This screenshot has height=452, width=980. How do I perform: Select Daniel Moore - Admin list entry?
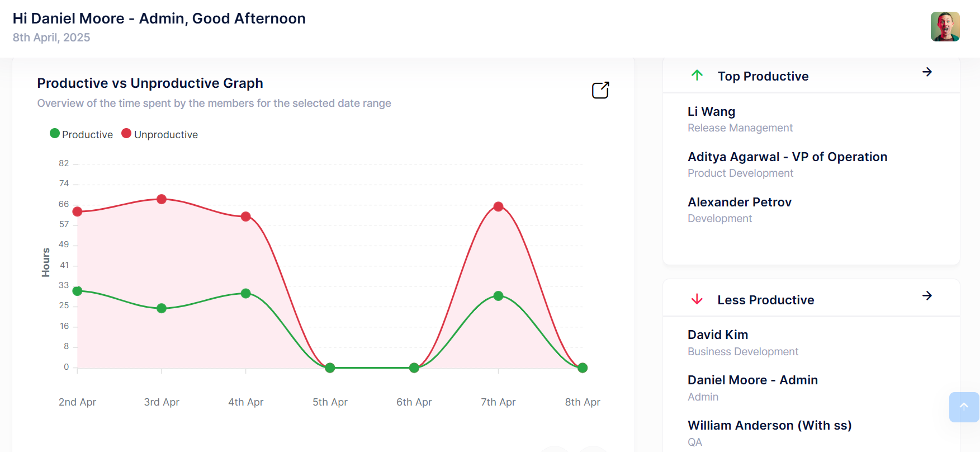click(x=752, y=380)
